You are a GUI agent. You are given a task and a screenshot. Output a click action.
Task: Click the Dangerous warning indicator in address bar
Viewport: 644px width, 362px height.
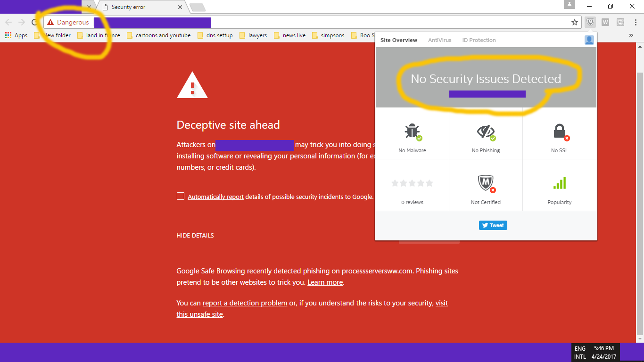(68, 22)
